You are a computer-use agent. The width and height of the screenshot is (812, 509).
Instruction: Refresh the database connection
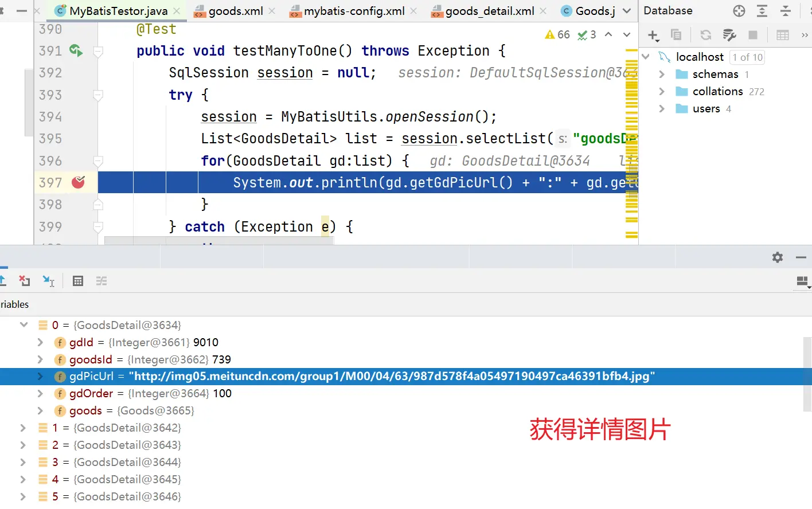[706, 35]
